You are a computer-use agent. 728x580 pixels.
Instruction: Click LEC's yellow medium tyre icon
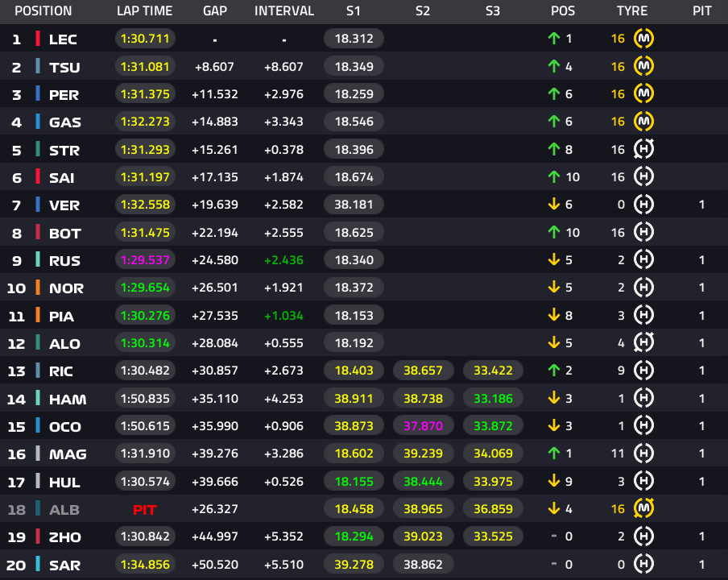coord(644,38)
